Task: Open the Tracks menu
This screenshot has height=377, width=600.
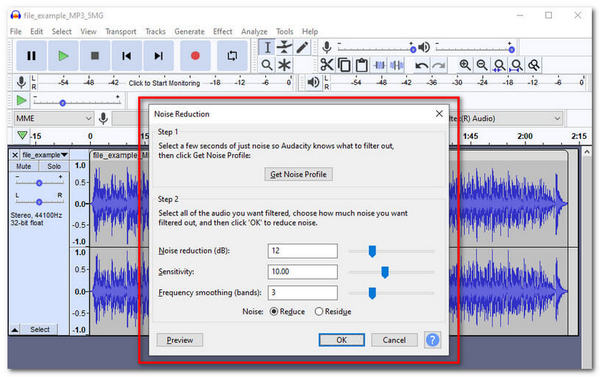Action: (155, 31)
